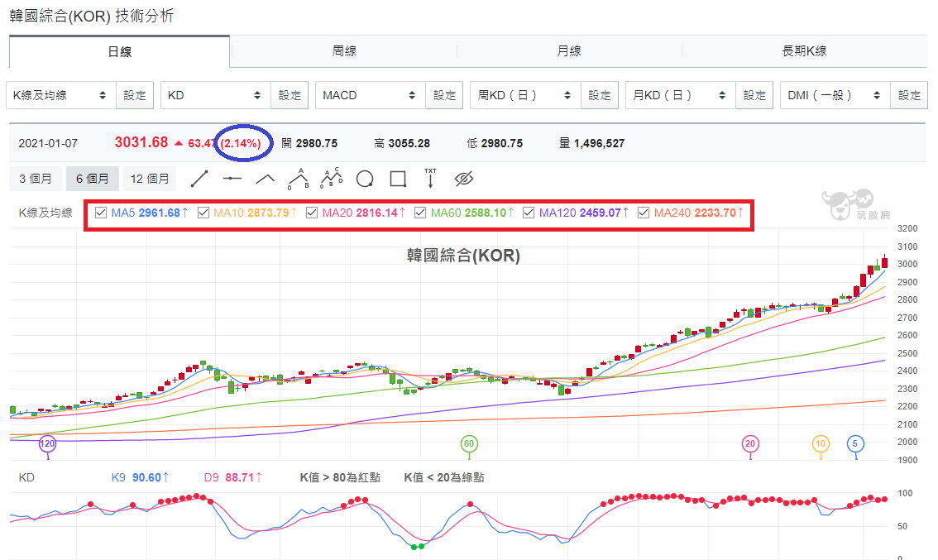This screenshot has width=938, height=560.
Task: Switch to the 月線 monthly tab
Action: 569,51
